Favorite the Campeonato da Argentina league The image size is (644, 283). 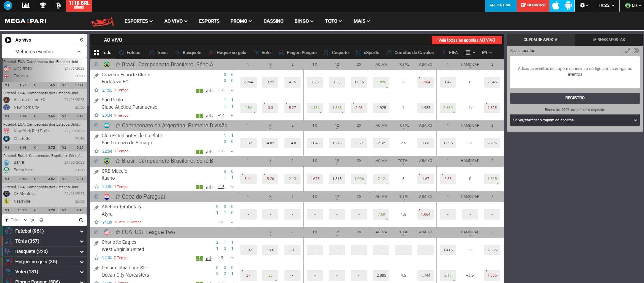[118, 125]
